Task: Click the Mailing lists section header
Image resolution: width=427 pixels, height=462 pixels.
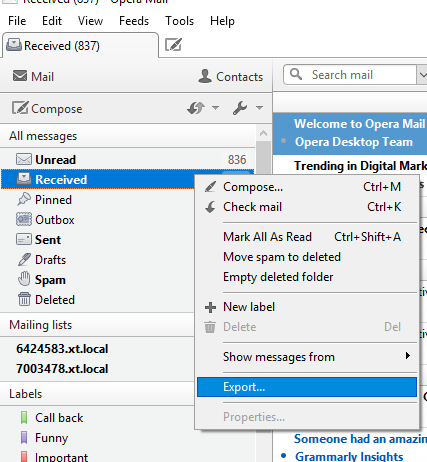Action: point(97,325)
